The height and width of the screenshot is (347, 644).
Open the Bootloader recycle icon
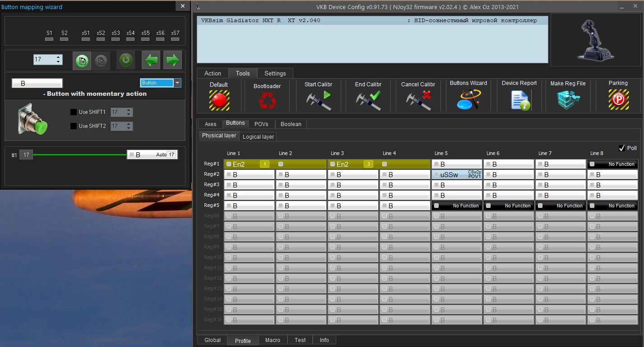pos(267,101)
